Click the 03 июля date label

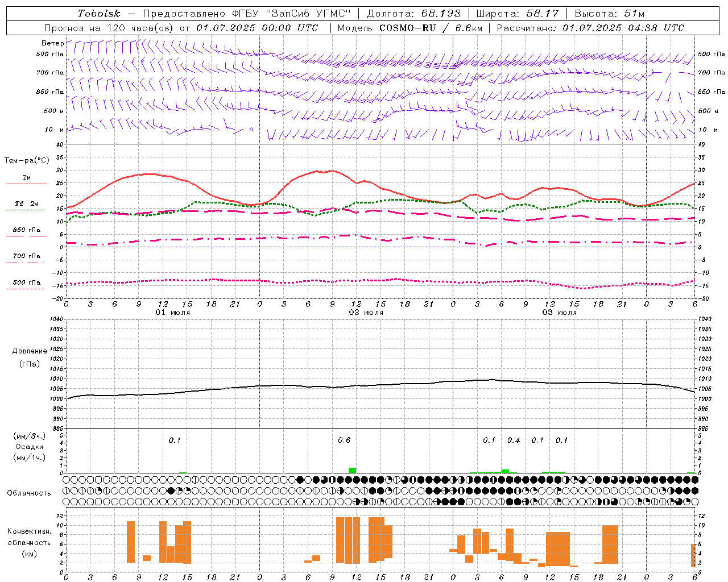pyautogui.click(x=560, y=313)
